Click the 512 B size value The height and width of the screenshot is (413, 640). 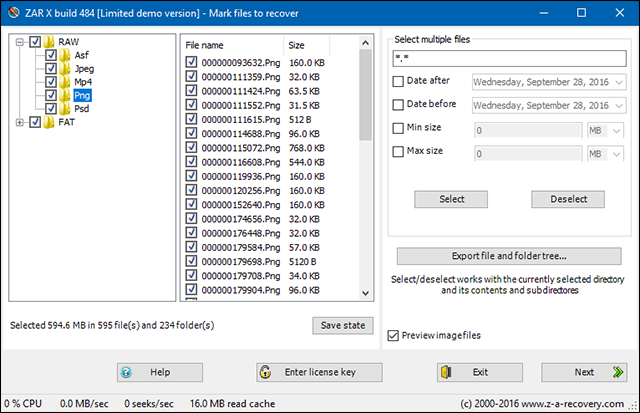point(300,120)
